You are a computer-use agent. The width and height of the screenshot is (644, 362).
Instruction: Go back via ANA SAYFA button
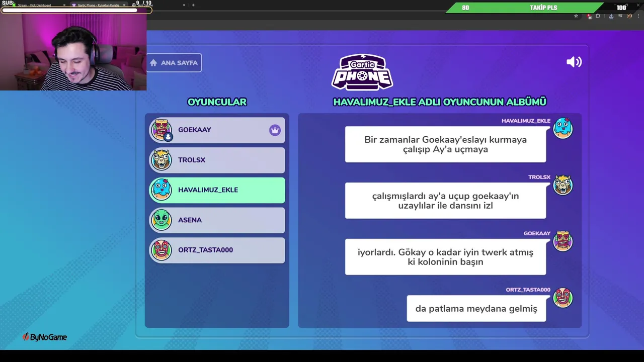click(174, 63)
